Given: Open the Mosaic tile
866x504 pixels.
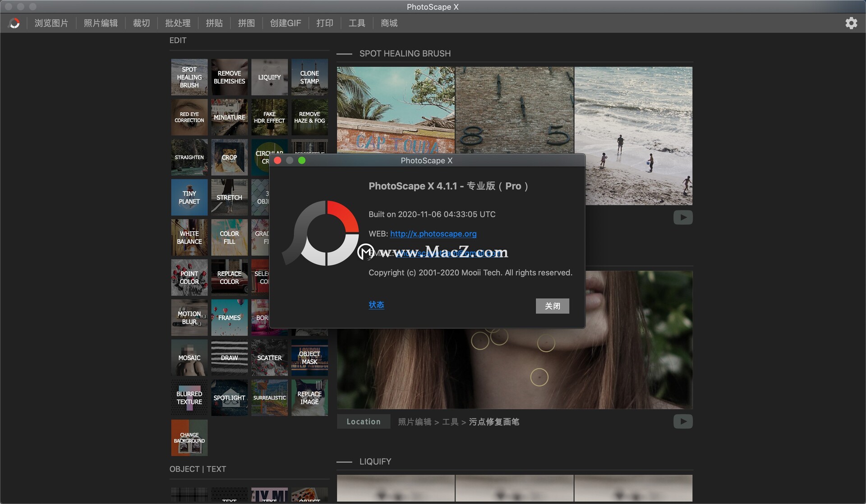Looking at the screenshot, I should (189, 357).
